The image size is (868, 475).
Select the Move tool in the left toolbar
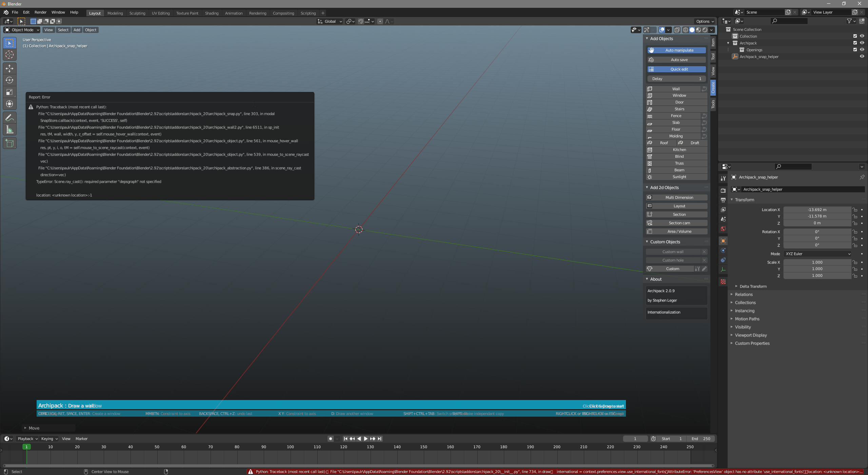click(x=9, y=69)
